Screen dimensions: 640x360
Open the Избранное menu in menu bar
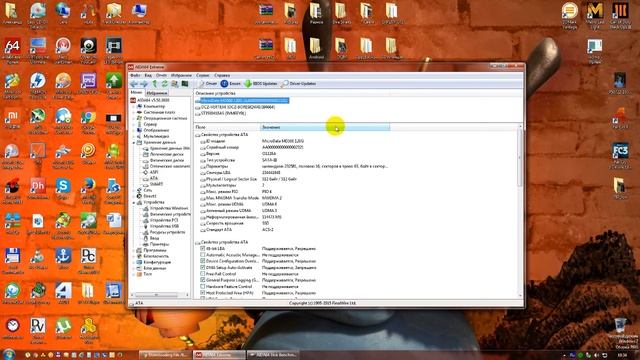click(181, 76)
